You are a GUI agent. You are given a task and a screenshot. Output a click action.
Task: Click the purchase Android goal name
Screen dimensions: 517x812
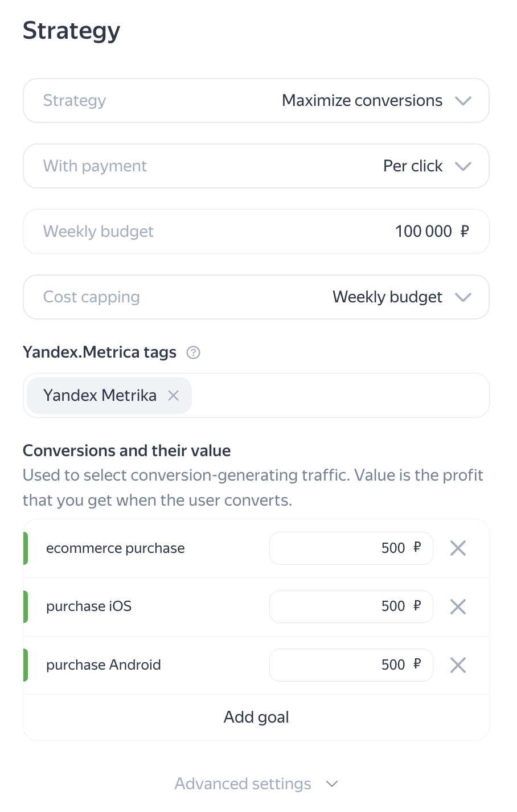104,665
